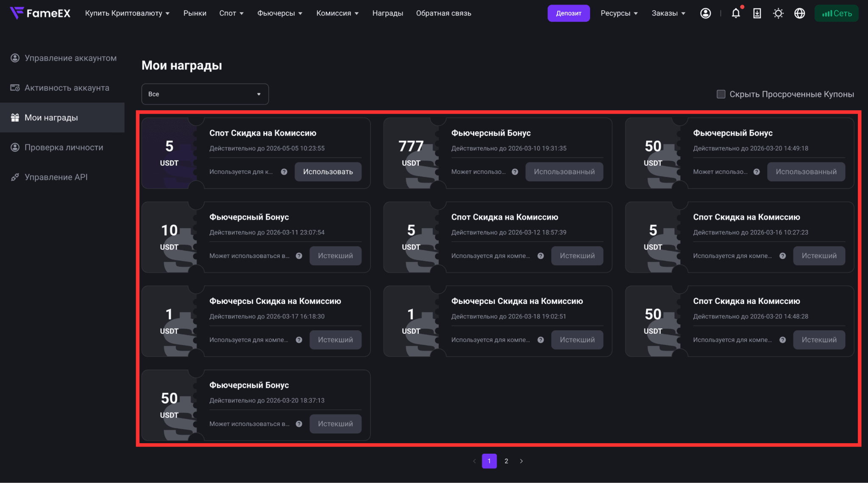The width and height of the screenshot is (868, 483).
Task: Open Награды in the top menu
Action: pyautogui.click(x=388, y=13)
